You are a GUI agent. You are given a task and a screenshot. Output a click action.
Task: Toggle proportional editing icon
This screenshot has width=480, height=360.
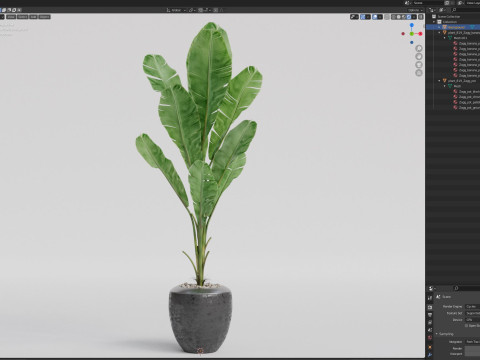pyautogui.click(x=216, y=10)
